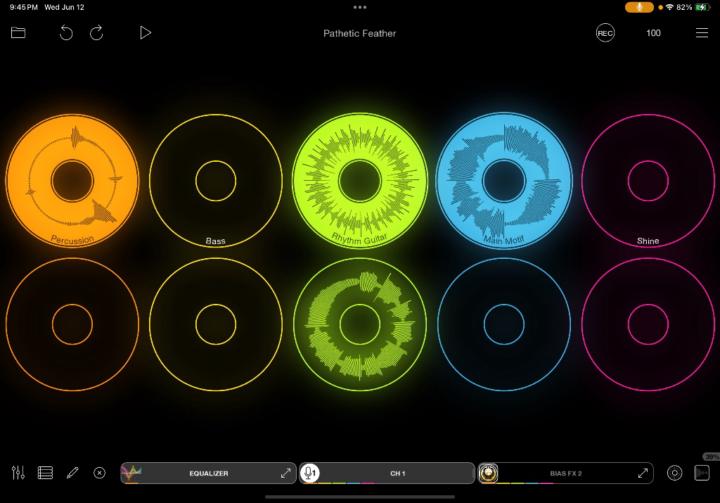This screenshot has height=503, width=720.
Task: Toggle the empty yellow Bass loop
Action: click(x=216, y=181)
